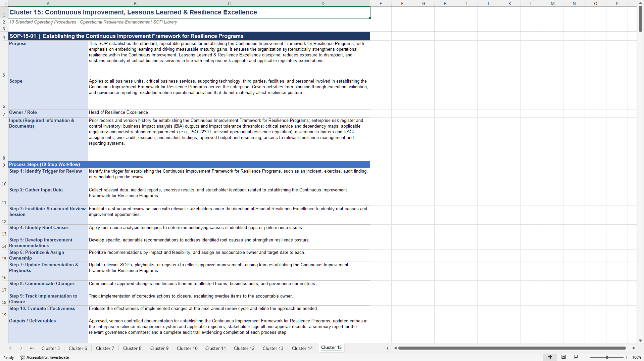Image resolution: width=644 pixels, height=361 pixels.
Task: Select column B header
Action: (135, 3)
